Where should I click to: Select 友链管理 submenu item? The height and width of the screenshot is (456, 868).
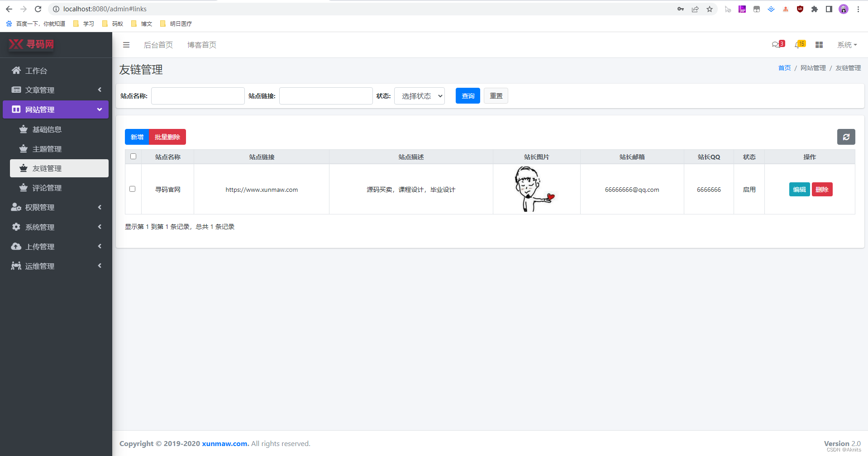point(59,168)
